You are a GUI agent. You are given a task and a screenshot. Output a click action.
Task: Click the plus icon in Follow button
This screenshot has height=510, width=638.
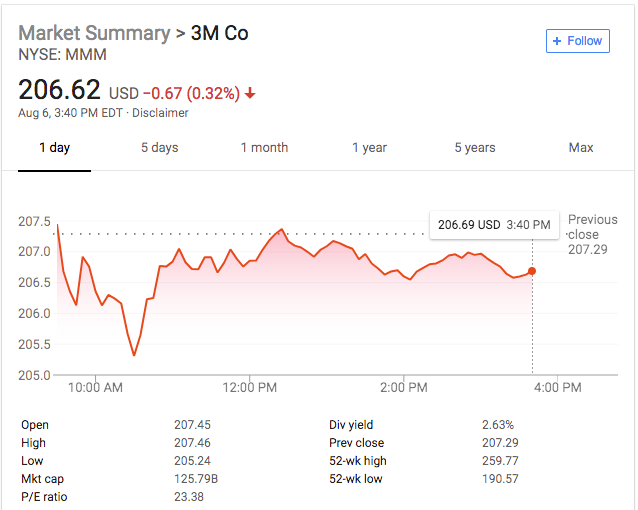click(557, 41)
